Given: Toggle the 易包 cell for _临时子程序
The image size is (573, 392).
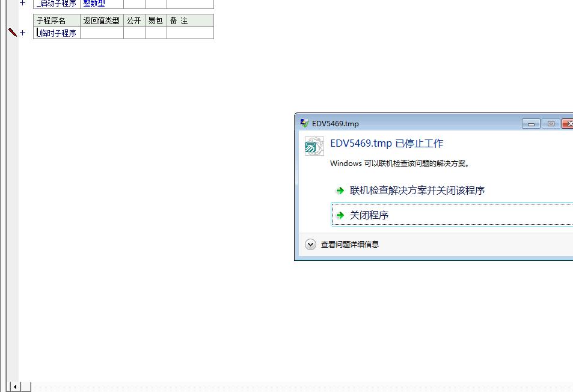Looking at the screenshot, I should pos(156,33).
